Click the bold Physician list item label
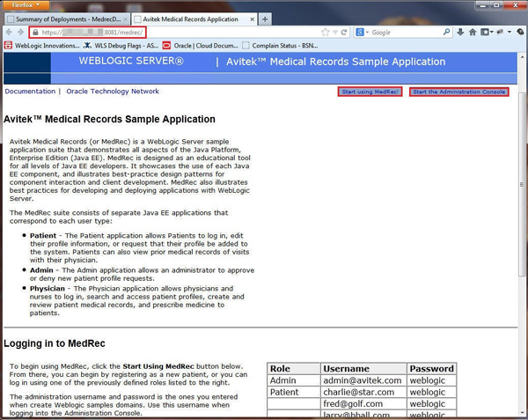528x420 pixels. (48, 289)
